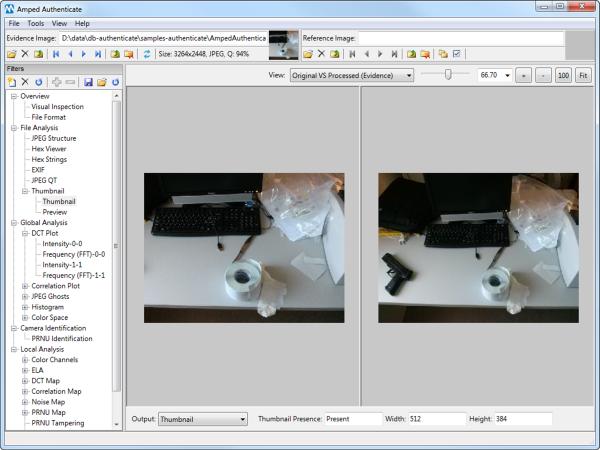Image resolution: width=600 pixels, height=450 pixels.
Task: Expand the JPEG Ghosts tree node
Action: [x=24, y=296]
